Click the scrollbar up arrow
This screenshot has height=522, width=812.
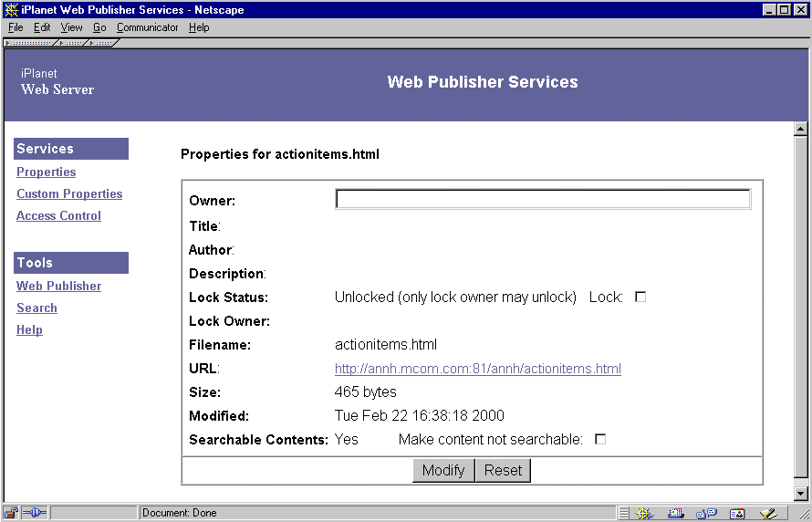tap(801, 129)
